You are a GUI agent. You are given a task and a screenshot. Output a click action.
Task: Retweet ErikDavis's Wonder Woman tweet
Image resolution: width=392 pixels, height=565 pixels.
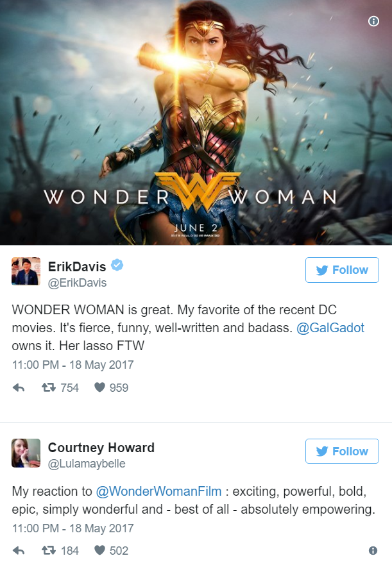[x=48, y=387]
